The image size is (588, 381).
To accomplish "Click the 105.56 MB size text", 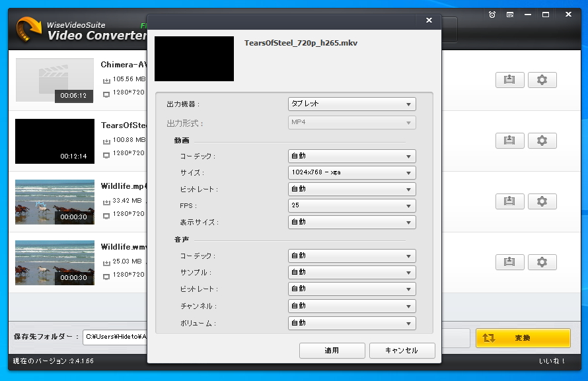I will [x=129, y=79].
